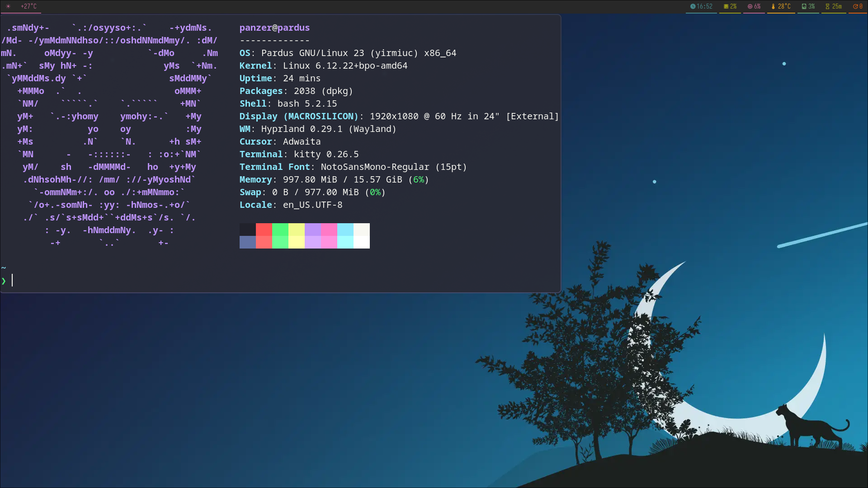Click the Kernel line showing Linux 6.12.22+bpo-amd64
The height and width of the screenshot is (488, 868).
tap(323, 66)
